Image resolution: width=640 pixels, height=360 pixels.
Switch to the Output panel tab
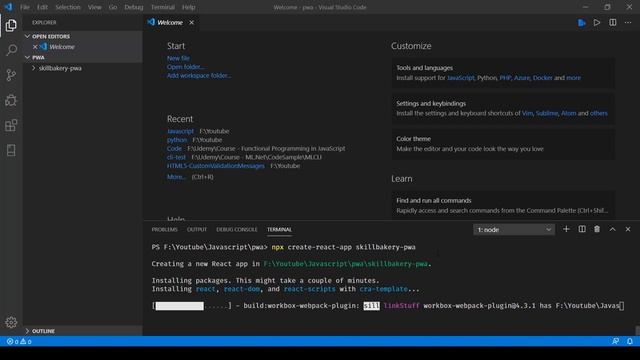click(x=197, y=229)
